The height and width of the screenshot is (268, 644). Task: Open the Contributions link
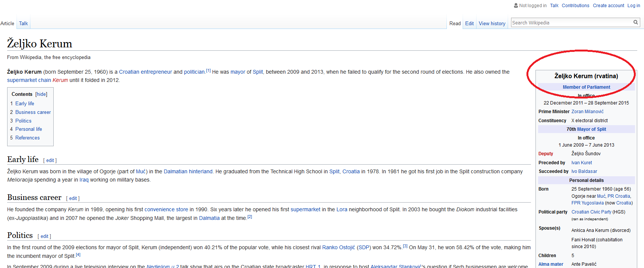click(575, 6)
